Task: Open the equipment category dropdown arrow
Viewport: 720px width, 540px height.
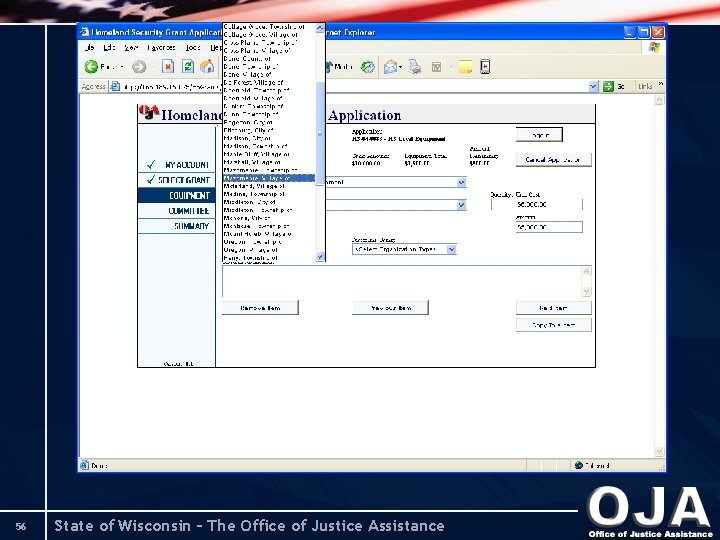Action: tap(461, 182)
